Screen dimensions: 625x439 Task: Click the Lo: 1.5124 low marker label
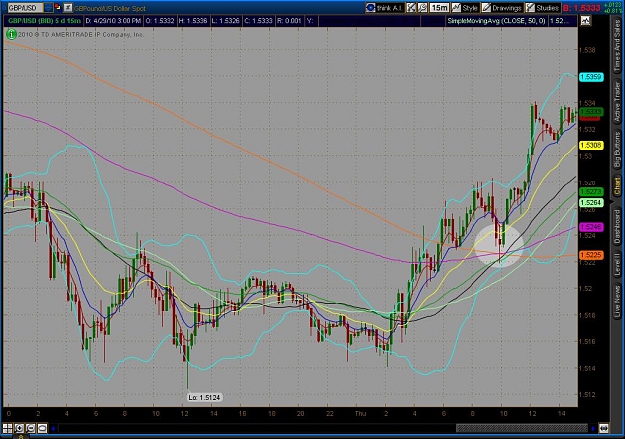pyautogui.click(x=204, y=398)
